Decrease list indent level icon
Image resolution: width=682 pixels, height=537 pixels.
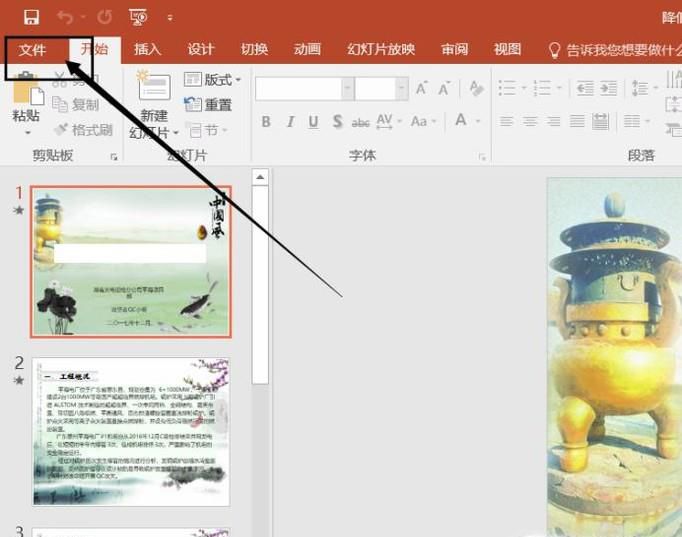(585, 88)
